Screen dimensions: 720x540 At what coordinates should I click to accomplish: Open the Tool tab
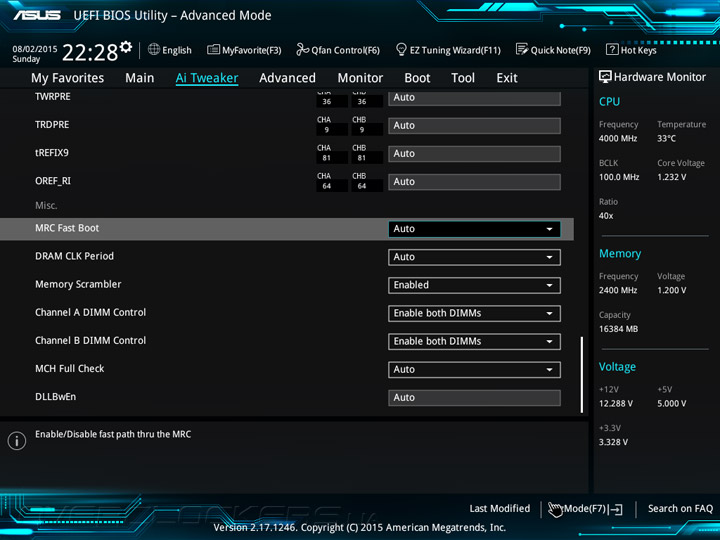[x=463, y=78]
